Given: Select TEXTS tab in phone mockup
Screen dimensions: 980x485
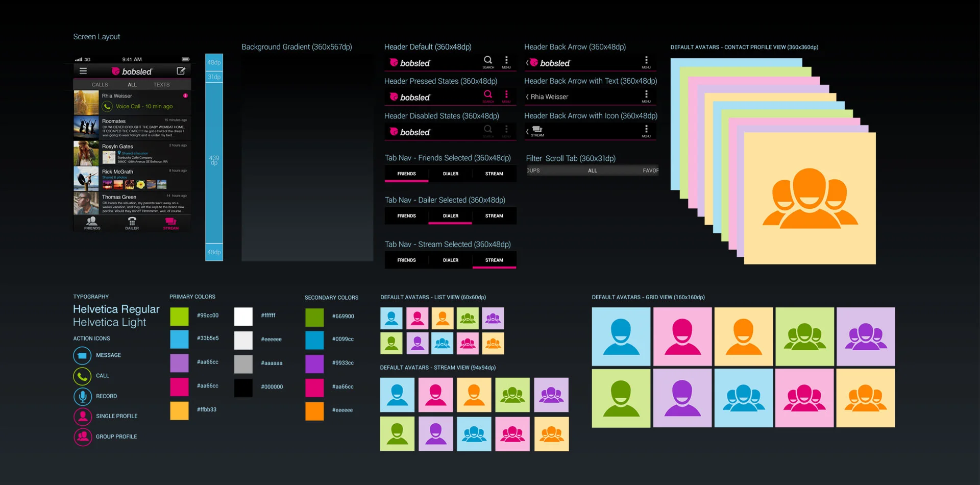Looking at the screenshot, I should tap(161, 85).
